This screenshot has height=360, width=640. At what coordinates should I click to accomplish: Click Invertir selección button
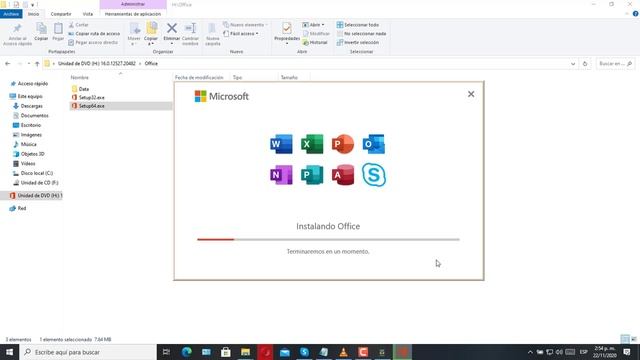[x=358, y=42]
